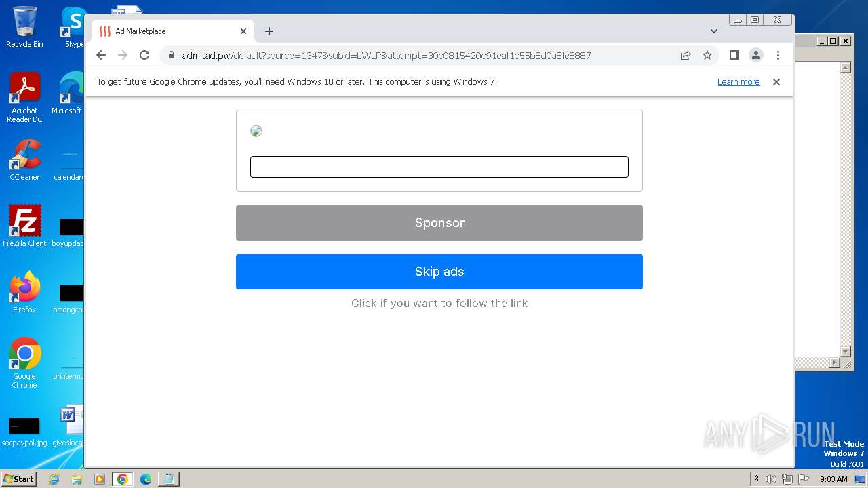This screenshot has width=868, height=488.
Task: Click the blue Skip ads button
Action: pyautogui.click(x=439, y=272)
